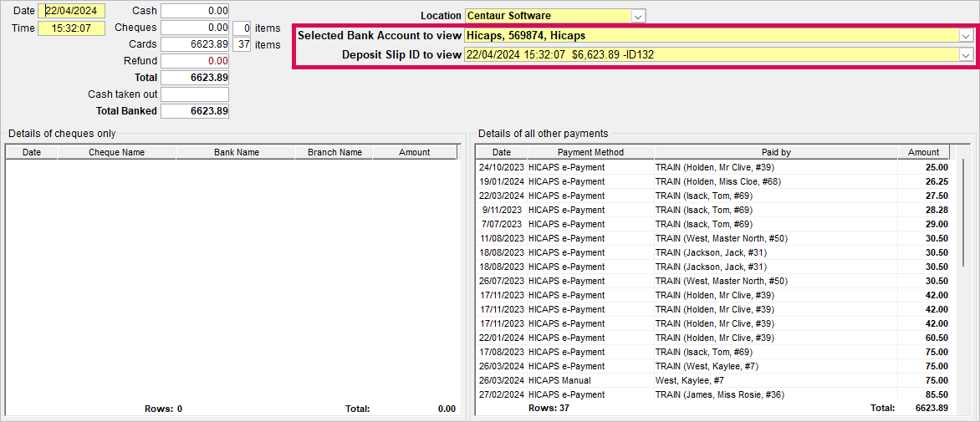This screenshot has width=980, height=422.
Task: Sort cheques by Bank Name column header
Action: pyautogui.click(x=237, y=152)
